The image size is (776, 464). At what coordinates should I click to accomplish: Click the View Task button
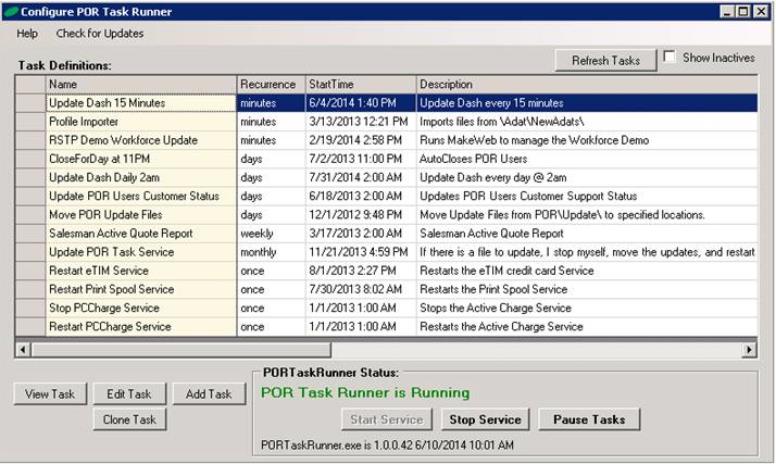[x=51, y=394]
